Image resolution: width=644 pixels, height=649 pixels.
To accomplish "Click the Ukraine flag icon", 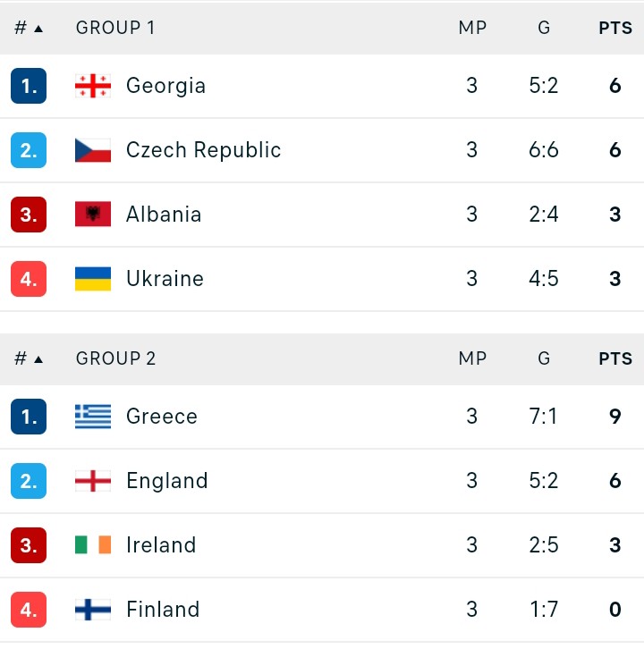I will pyautogui.click(x=93, y=279).
